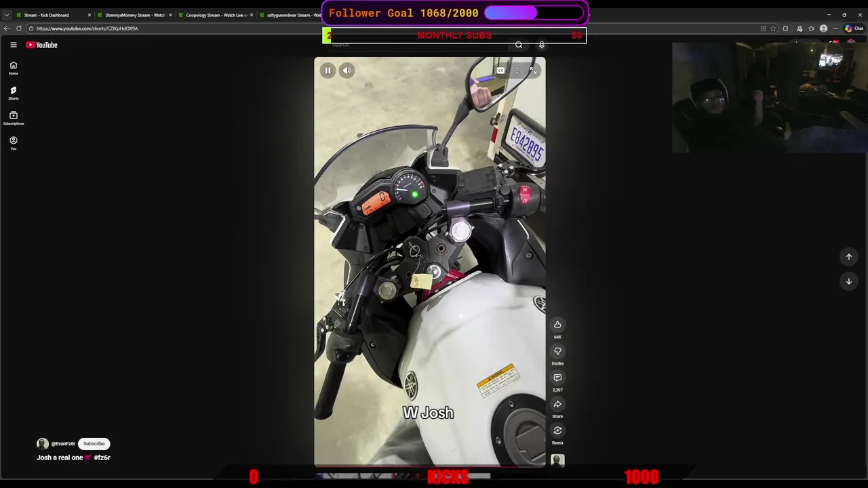Close the DommyxMommy Stream tab
Image resolution: width=868 pixels, height=488 pixels.
click(x=170, y=15)
